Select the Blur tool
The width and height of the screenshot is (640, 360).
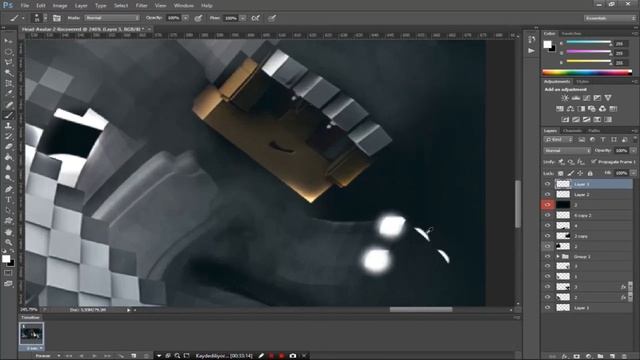click(8, 168)
